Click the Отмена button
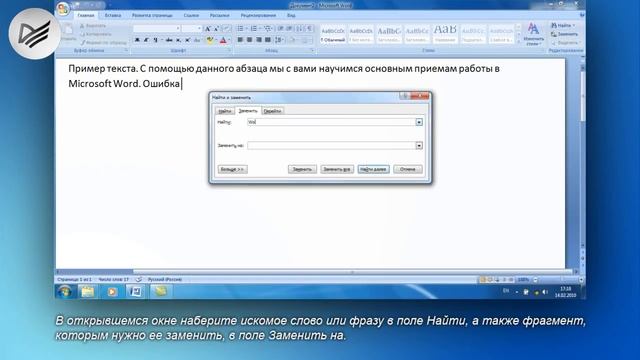This screenshot has height=360, width=640. pos(408,169)
